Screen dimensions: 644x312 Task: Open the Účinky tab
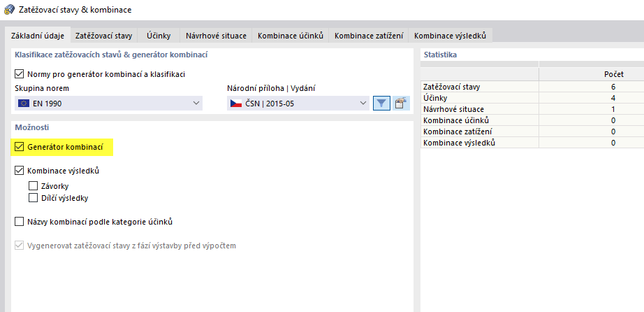tap(159, 35)
